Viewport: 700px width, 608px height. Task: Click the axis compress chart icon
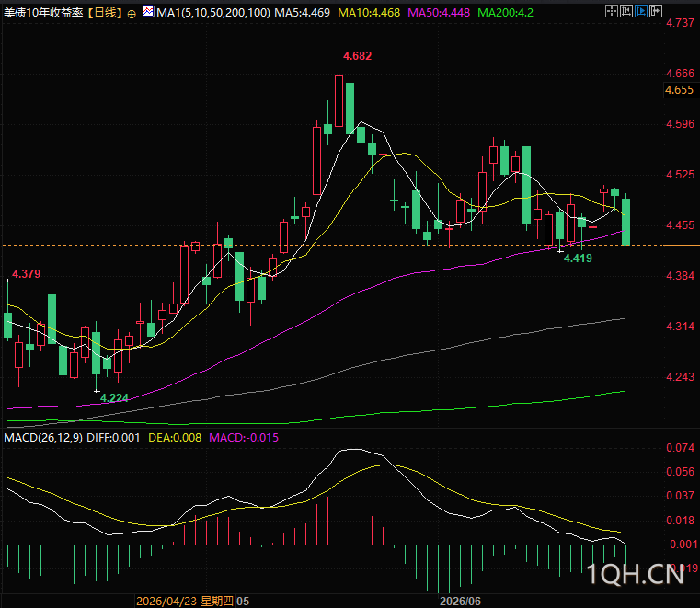pos(625,11)
